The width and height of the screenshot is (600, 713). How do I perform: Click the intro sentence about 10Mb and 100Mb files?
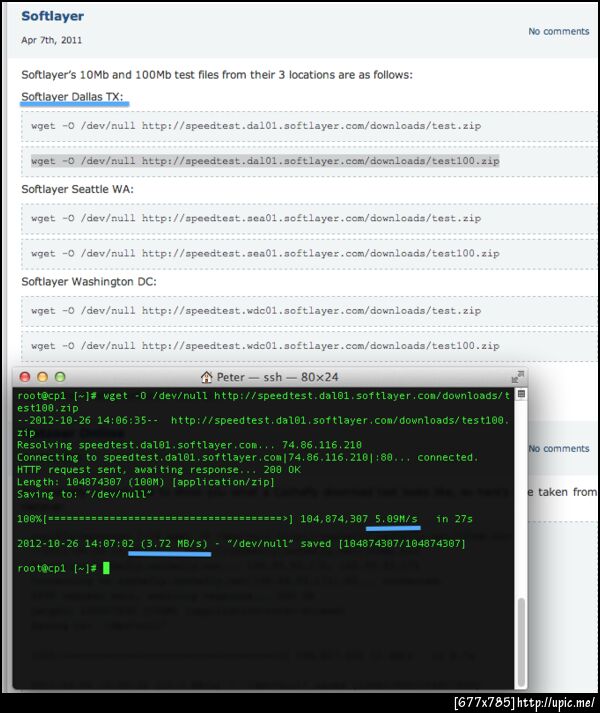(x=217, y=75)
